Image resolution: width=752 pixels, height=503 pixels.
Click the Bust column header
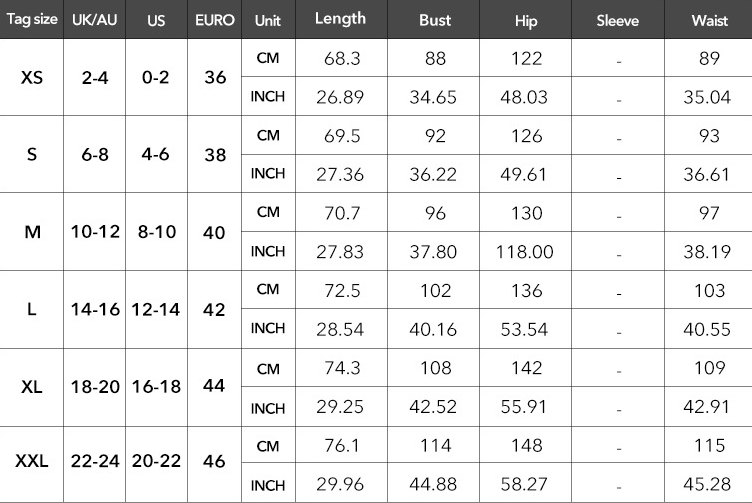(433, 20)
